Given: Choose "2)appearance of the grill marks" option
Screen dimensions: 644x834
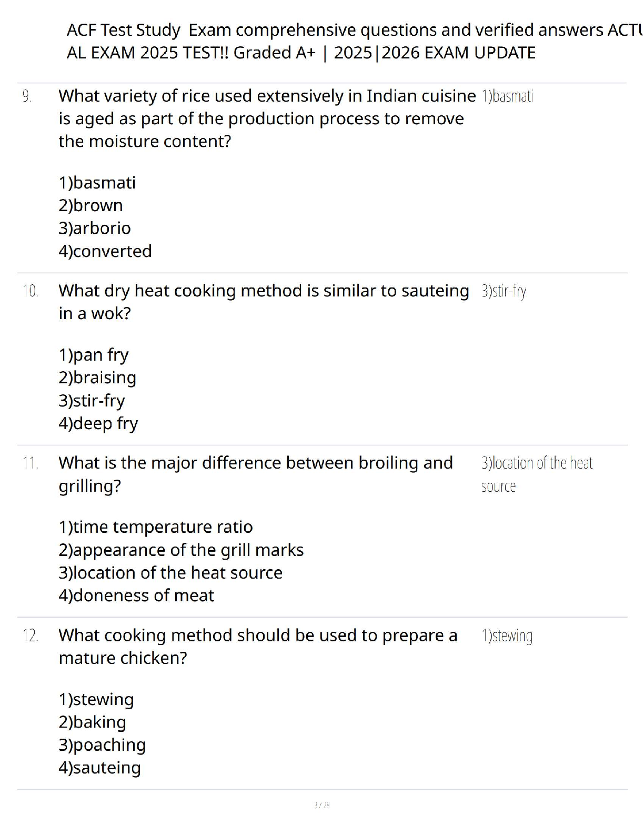Looking at the screenshot, I should point(181,550).
